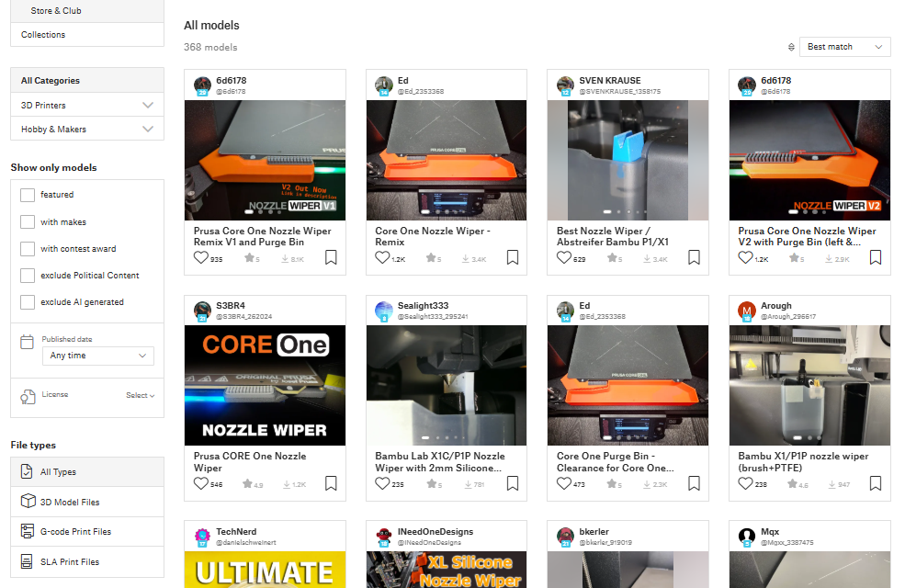
Task: Tick the with makes checkbox
Action: click(x=28, y=221)
